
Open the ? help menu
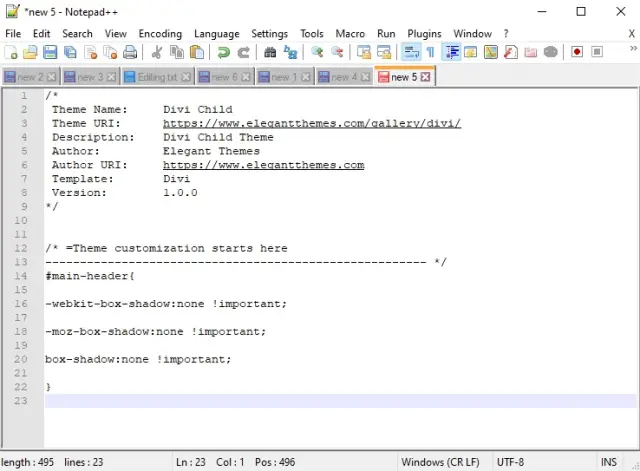506,33
